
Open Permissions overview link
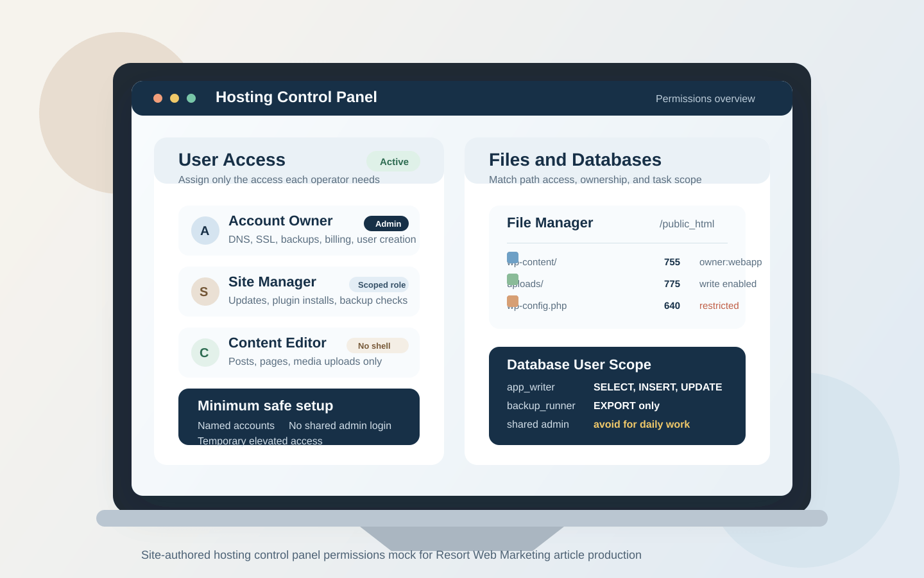pos(705,99)
